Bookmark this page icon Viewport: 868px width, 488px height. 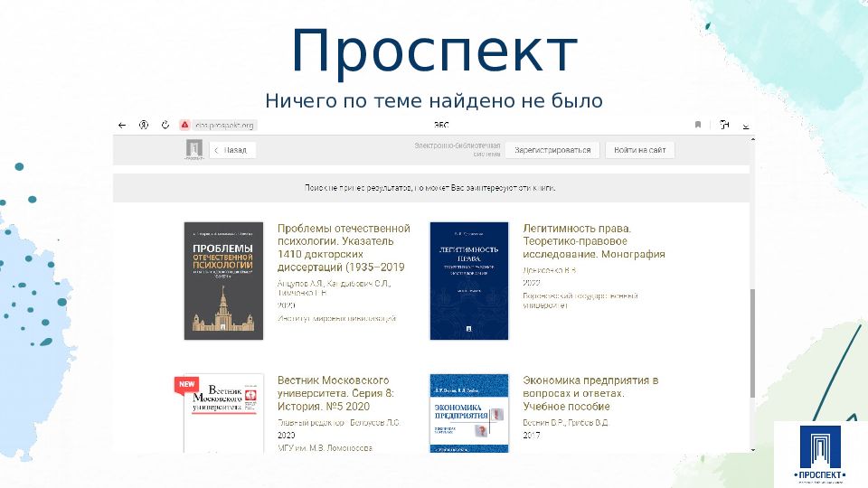pyautogui.click(x=698, y=125)
